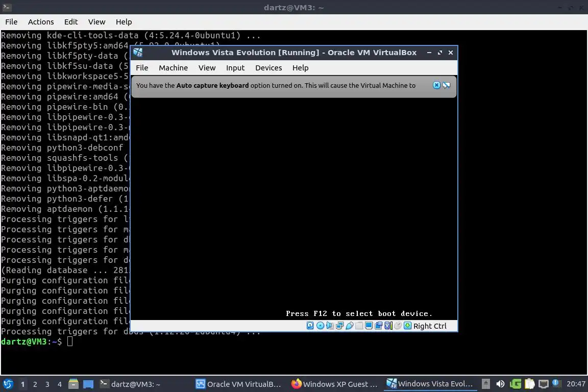Click the dartz@VM3 terminal prompt line
Image resolution: width=588 pixels, height=392 pixels.
[37, 341]
